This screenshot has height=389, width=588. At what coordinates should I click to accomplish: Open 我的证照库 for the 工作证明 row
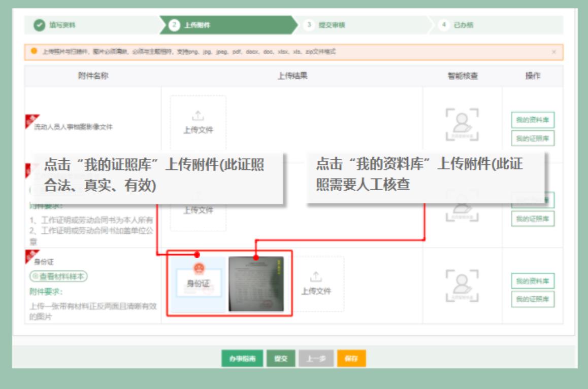tap(533, 219)
